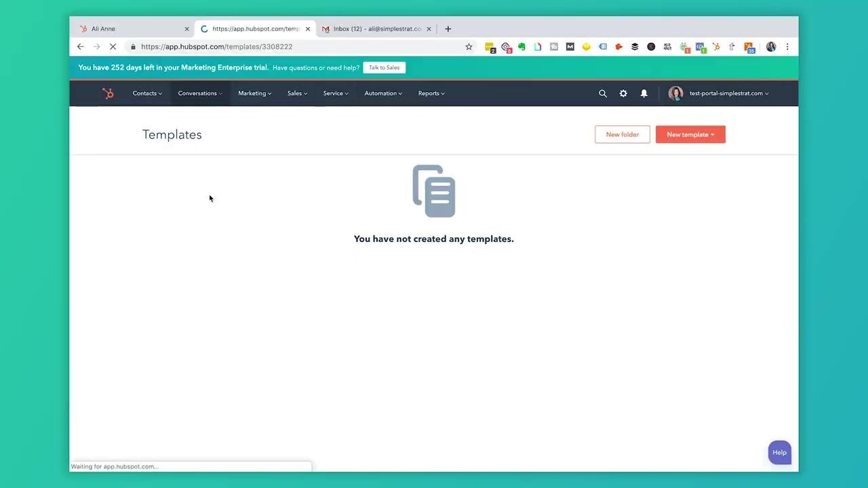Click the HubSpot sprocket logo in navbar
868x488 pixels.
click(x=108, y=94)
